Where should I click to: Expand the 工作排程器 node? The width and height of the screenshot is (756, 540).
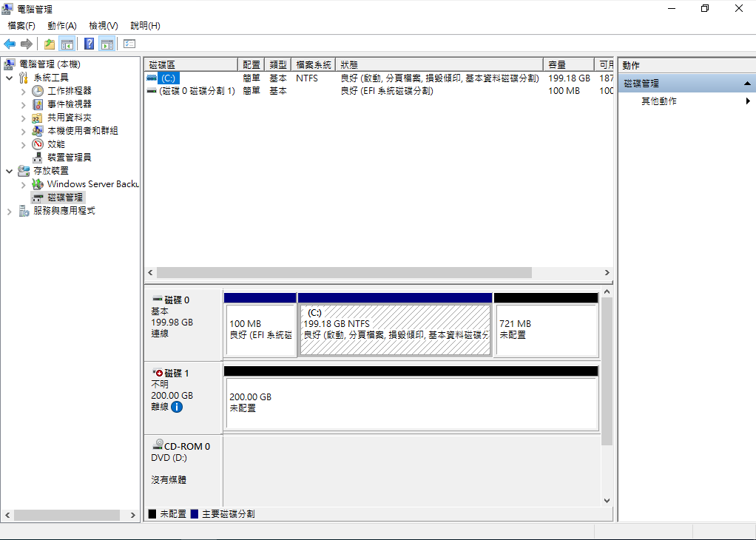[23, 91]
